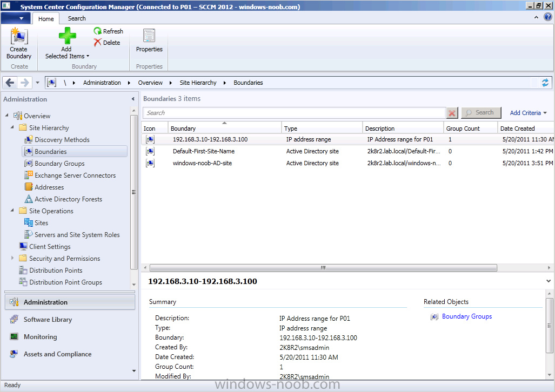
Task: Click the Create Boundary ribbon icon
Action: (19, 36)
